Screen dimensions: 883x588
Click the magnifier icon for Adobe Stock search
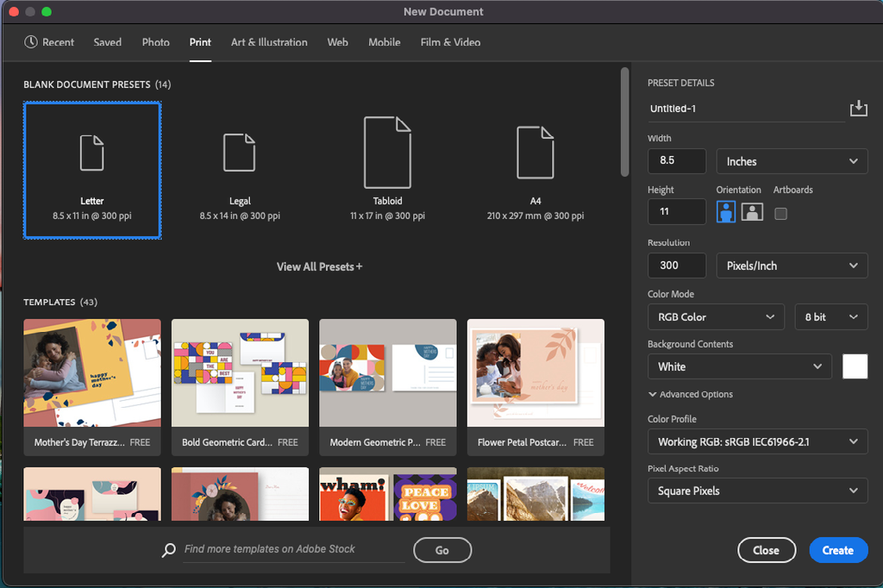(x=169, y=550)
